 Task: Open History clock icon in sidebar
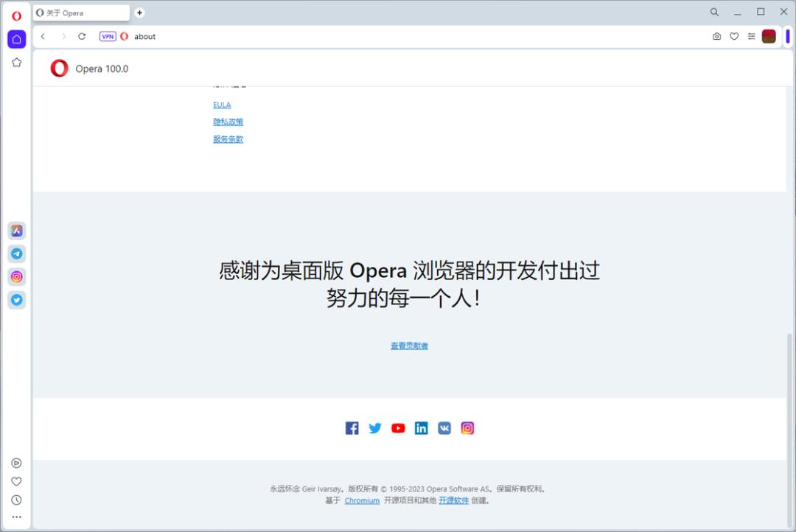click(16, 500)
